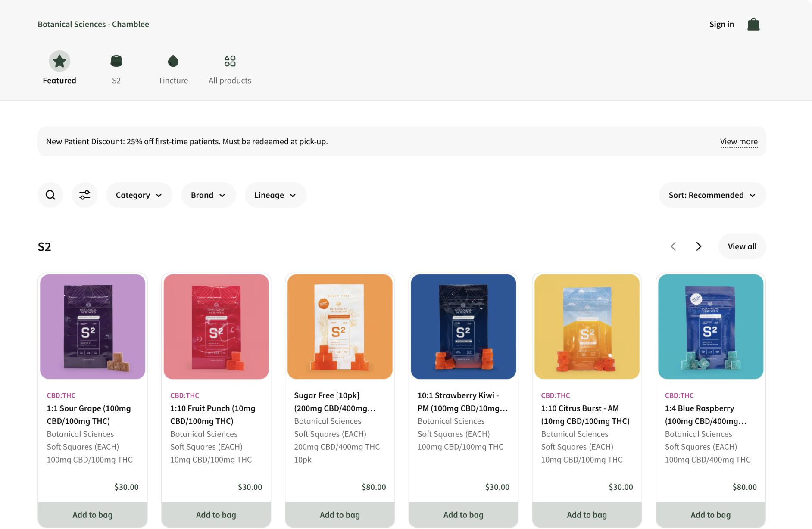Image resolution: width=812 pixels, height=529 pixels.
Task: Add 1:10 Fruit Punch to bag
Action: coord(216,515)
